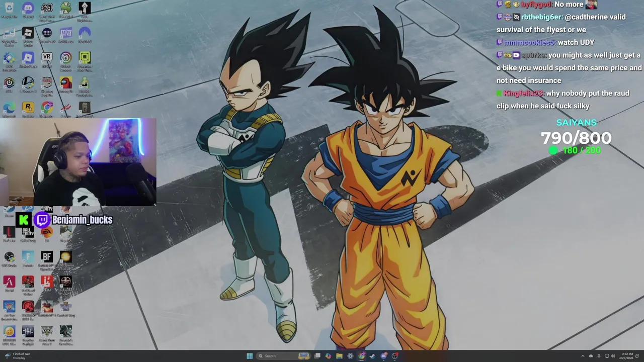Screen dimensions: 644x362
Task: Open Dead by Daylight desktop shortcut
Action: point(28,335)
